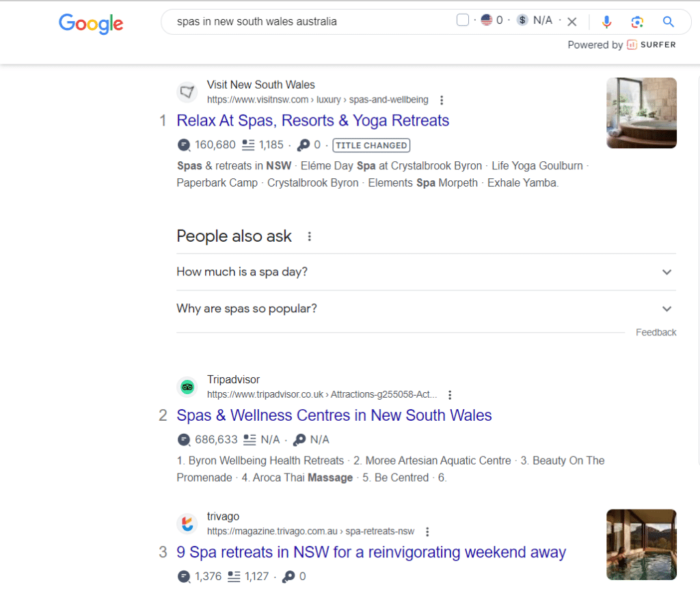The image size is (700, 593).
Task: Start voice search with microphone icon
Action: [606, 21]
